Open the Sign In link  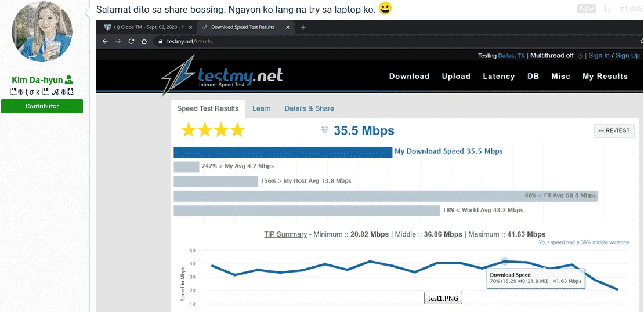pos(599,56)
